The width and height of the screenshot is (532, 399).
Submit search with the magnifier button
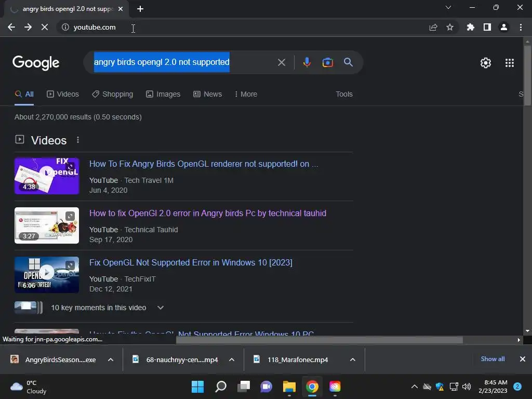click(x=348, y=62)
